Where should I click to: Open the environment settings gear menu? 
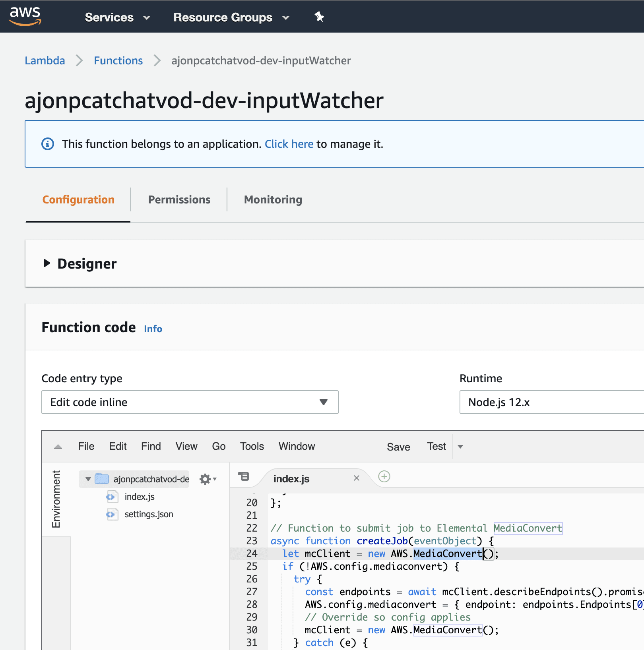(x=208, y=479)
